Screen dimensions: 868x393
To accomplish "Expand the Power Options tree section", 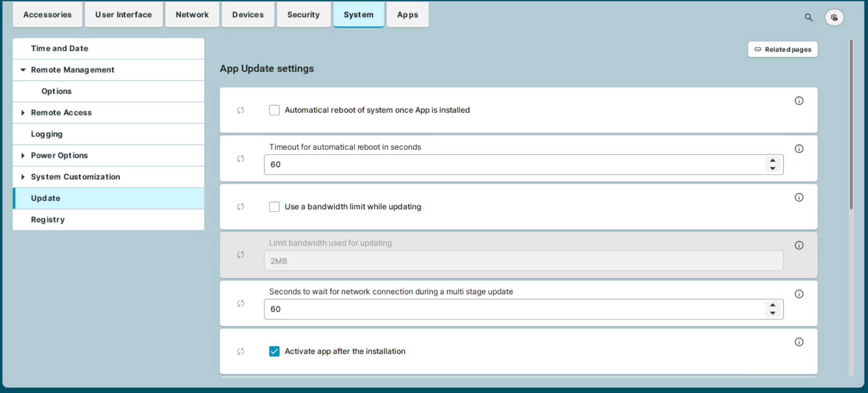I will [x=23, y=155].
